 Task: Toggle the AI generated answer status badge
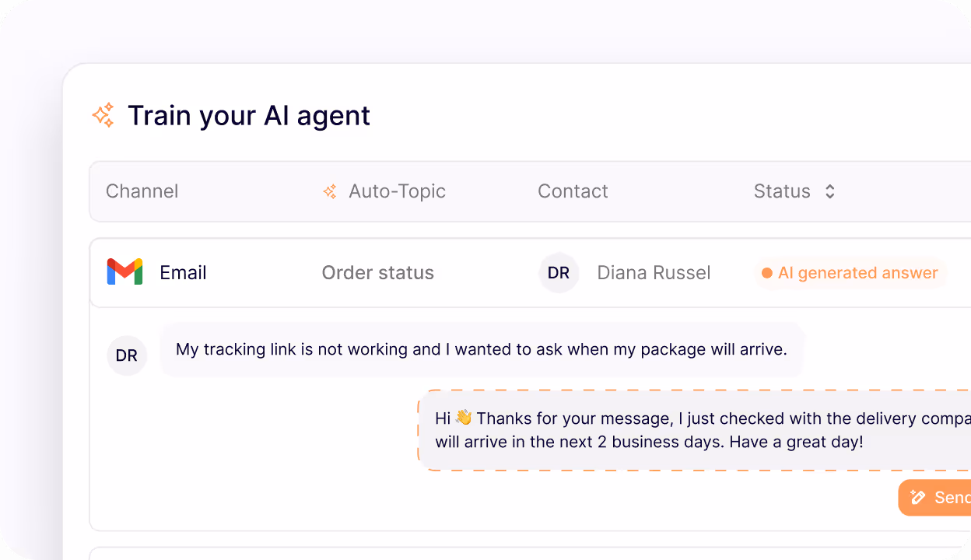click(x=850, y=273)
